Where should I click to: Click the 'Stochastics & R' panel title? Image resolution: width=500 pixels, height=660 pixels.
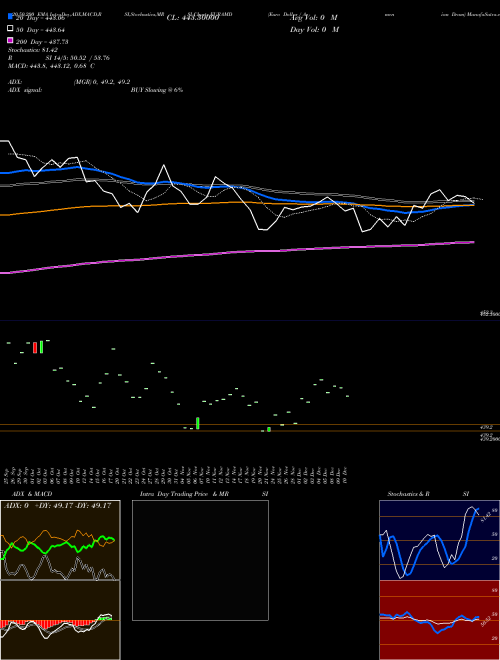(x=409, y=494)
